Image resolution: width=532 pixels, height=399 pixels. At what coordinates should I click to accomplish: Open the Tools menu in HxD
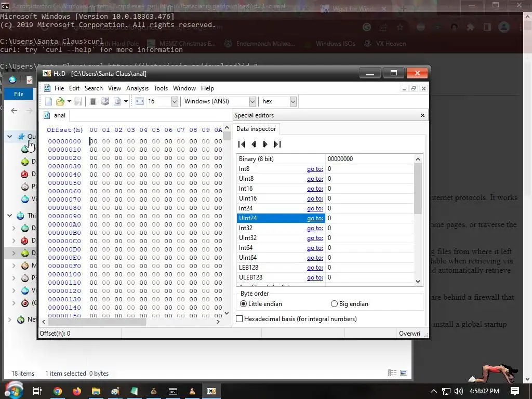pos(161,88)
